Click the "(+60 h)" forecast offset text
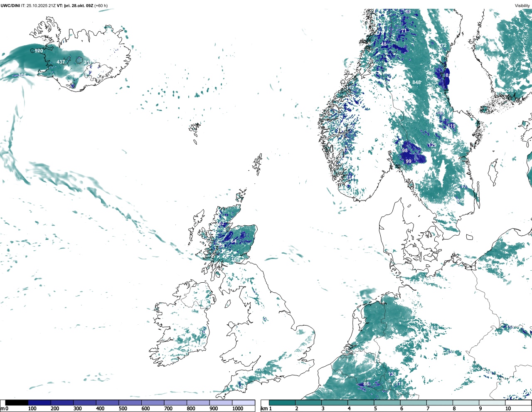The image size is (532, 412). [x=101, y=5]
